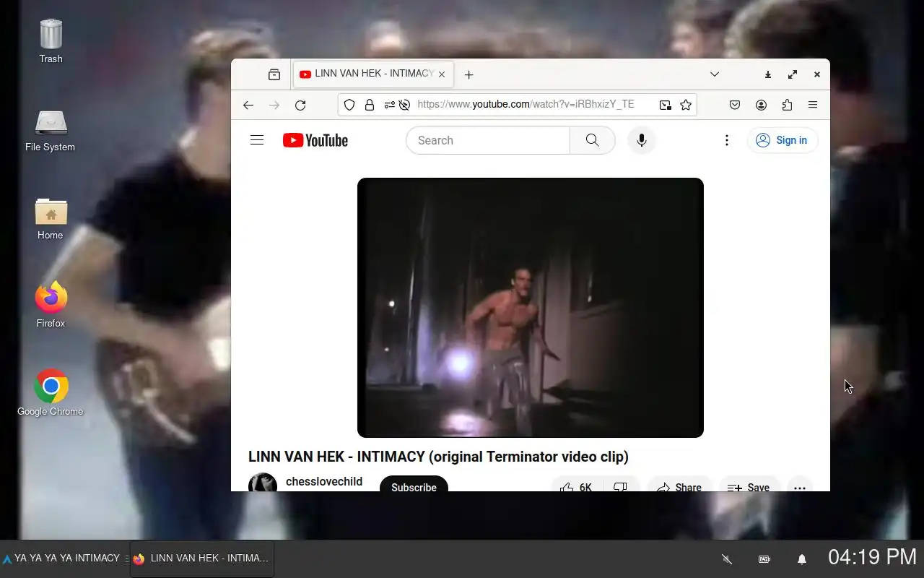The height and width of the screenshot is (578, 924).
Task: Bookmark this page with star icon
Action: (x=686, y=105)
